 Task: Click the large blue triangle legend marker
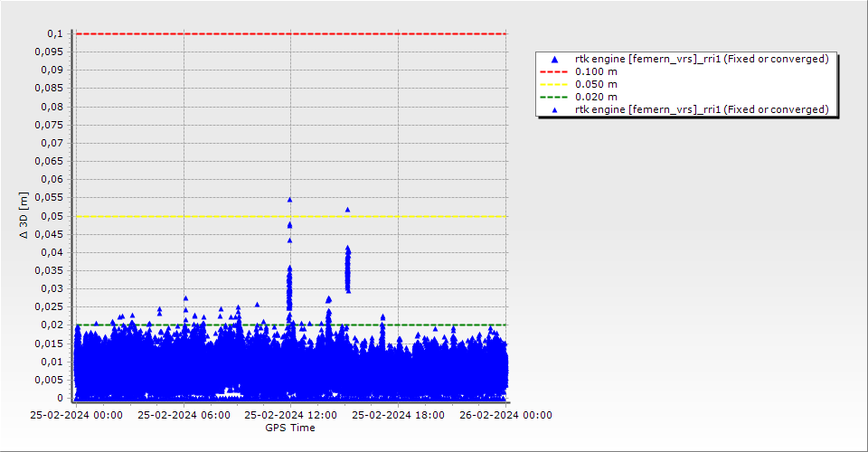(x=555, y=59)
